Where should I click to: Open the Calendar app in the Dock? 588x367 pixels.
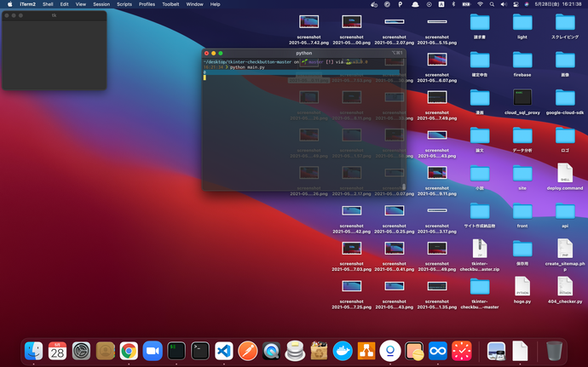pyautogui.click(x=57, y=352)
